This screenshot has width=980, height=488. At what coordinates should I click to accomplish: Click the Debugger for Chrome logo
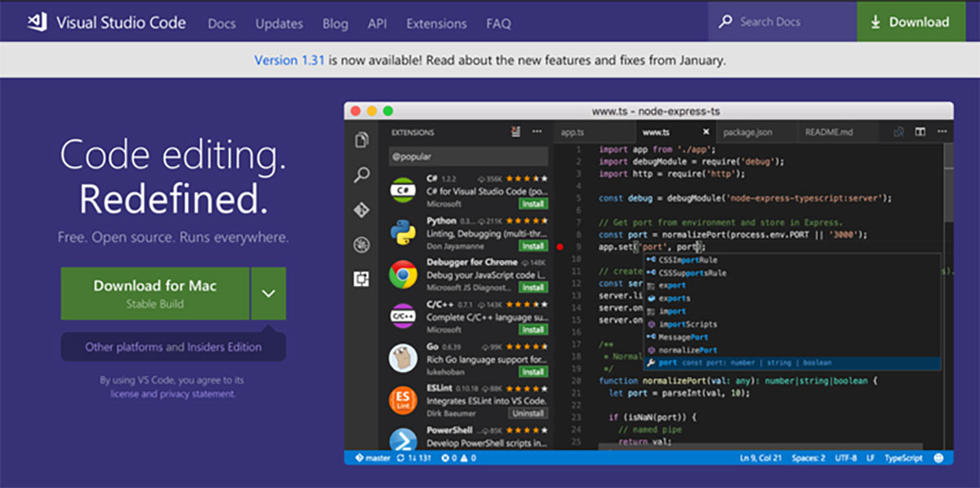(x=403, y=275)
